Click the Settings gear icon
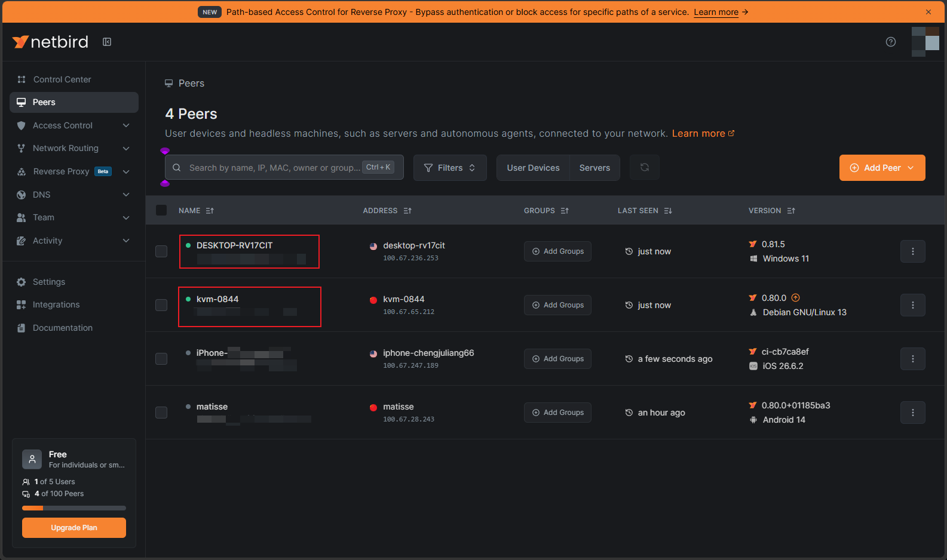Image resolution: width=947 pixels, height=560 pixels. (x=22, y=282)
